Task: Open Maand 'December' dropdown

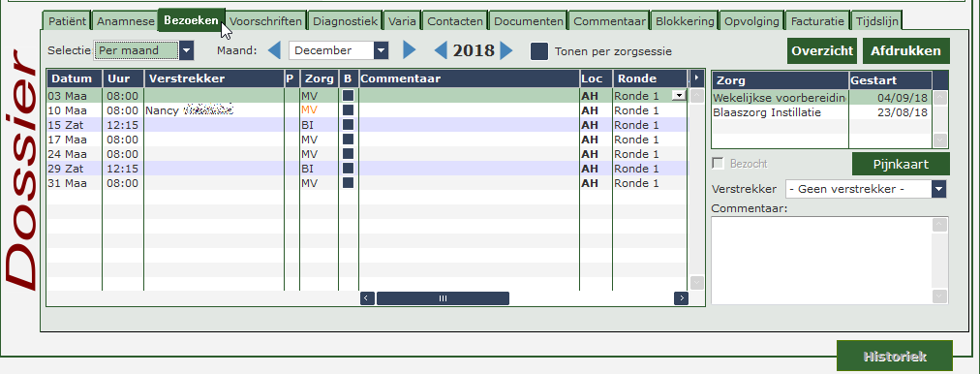Action: coord(381,50)
